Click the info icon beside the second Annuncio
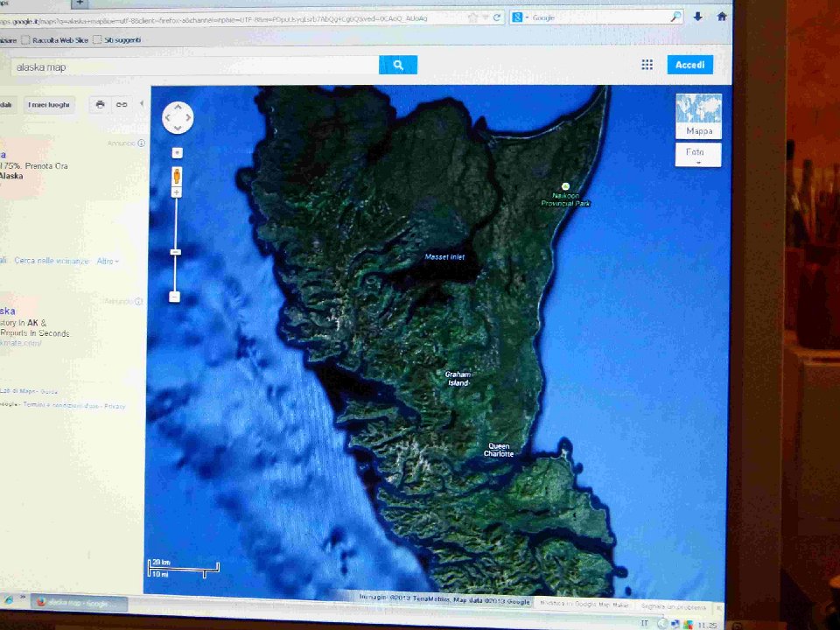The image size is (840, 630). coord(139,301)
